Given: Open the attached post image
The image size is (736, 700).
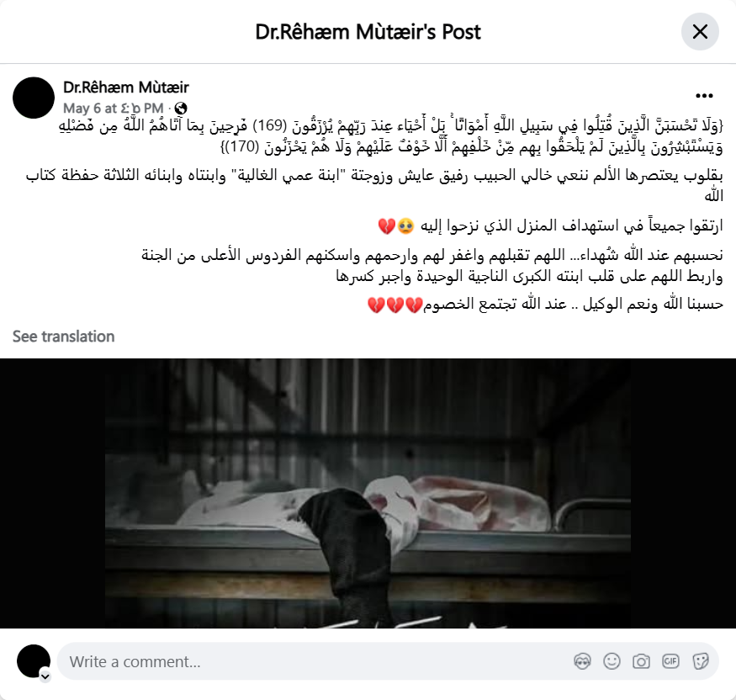Looking at the screenshot, I should [x=368, y=493].
